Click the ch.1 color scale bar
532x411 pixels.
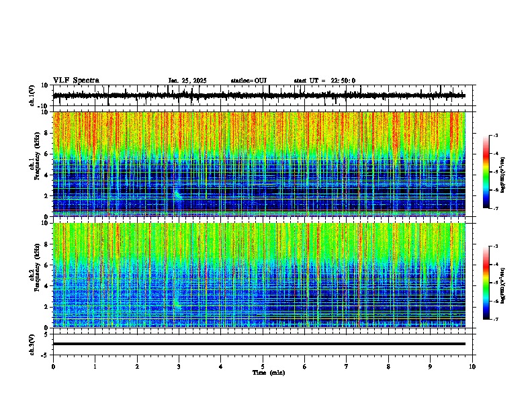tap(486, 172)
